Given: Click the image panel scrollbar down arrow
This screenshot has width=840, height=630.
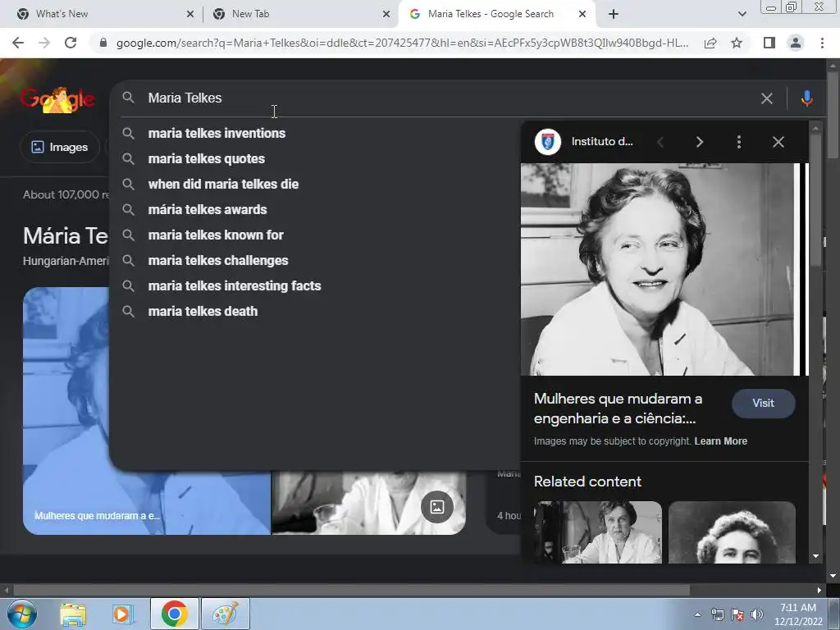Looking at the screenshot, I should pos(815,557).
